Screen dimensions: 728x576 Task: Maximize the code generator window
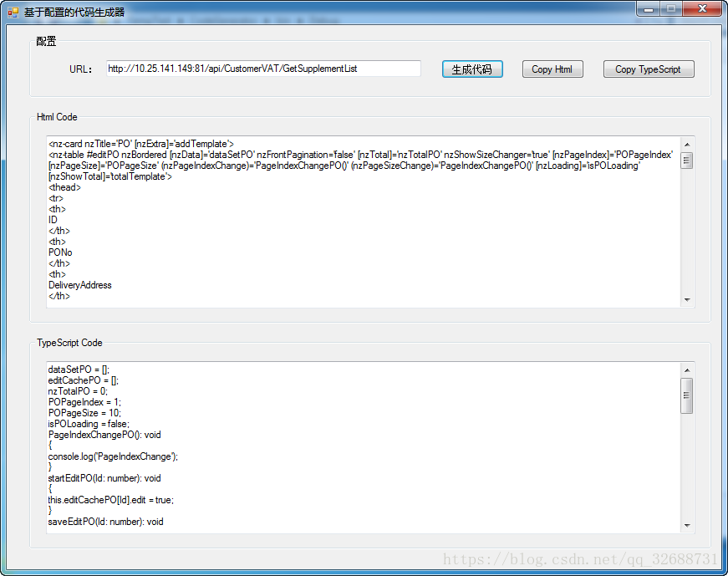[671, 9]
